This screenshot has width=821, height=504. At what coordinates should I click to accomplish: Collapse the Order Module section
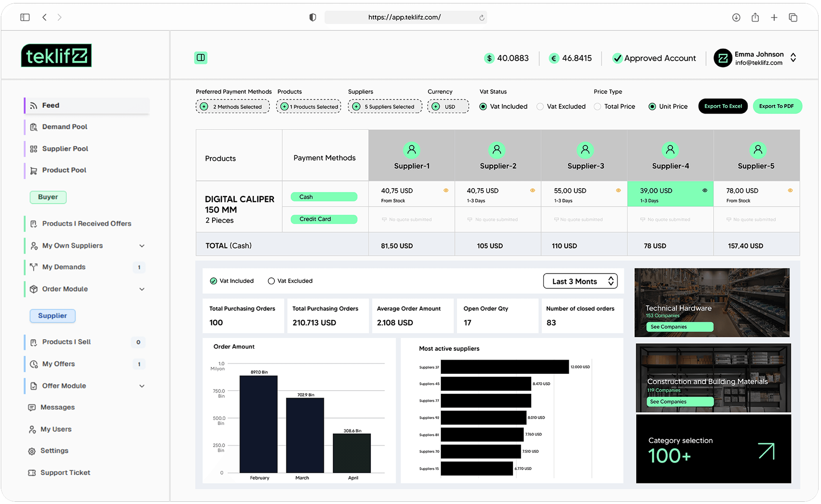pos(142,289)
